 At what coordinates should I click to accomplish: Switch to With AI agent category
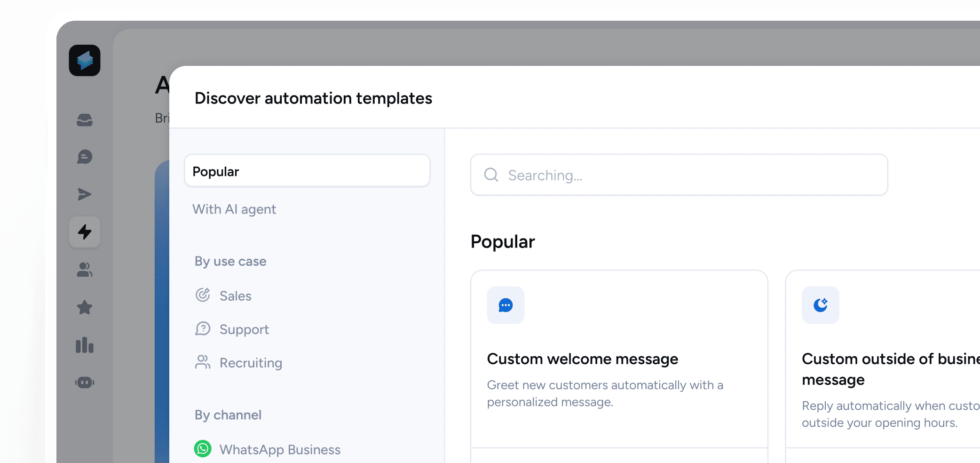234,209
